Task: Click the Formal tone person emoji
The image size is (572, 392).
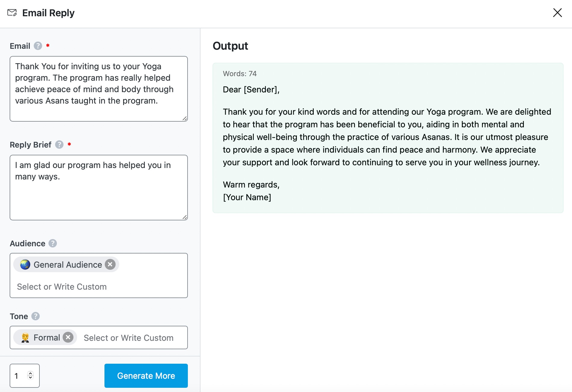Action: tap(25, 338)
